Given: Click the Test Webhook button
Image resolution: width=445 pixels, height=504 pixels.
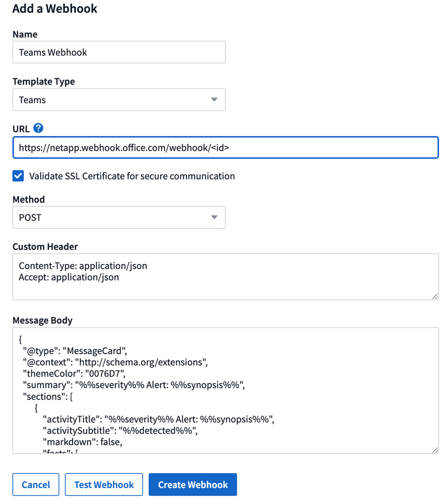Looking at the screenshot, I should point(104,485).
